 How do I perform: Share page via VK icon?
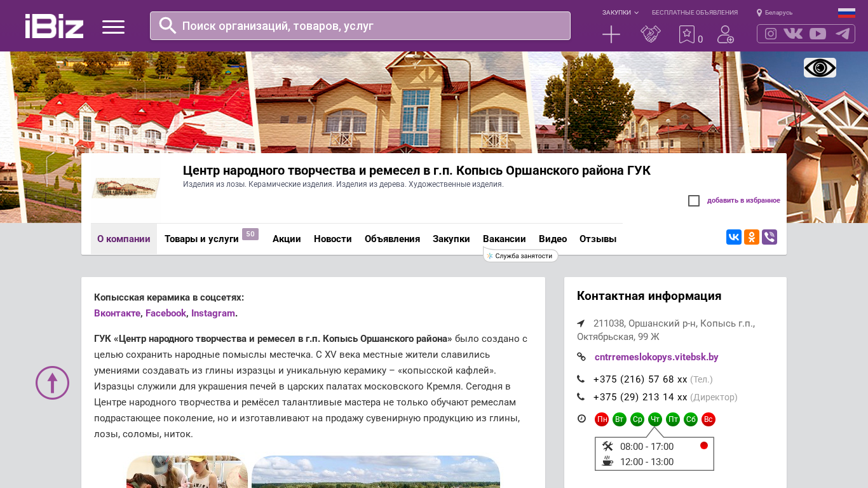tap(734, 237)
